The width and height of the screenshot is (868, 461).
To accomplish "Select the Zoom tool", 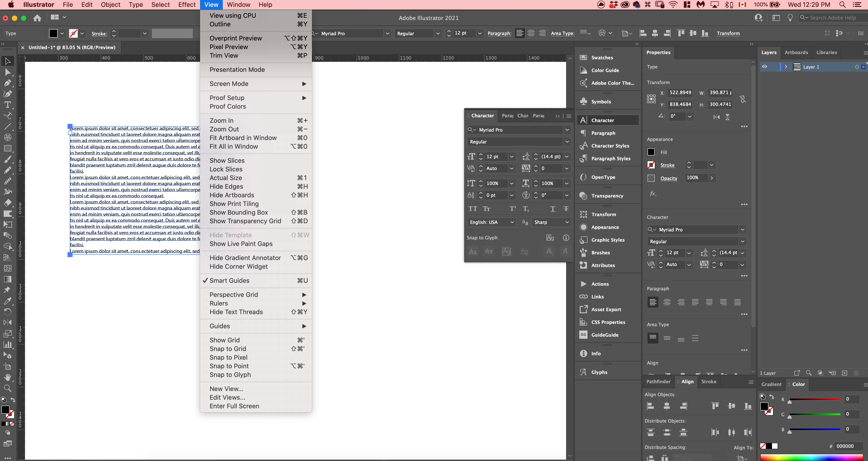I will pyautogui.click(x=8, y=388).
